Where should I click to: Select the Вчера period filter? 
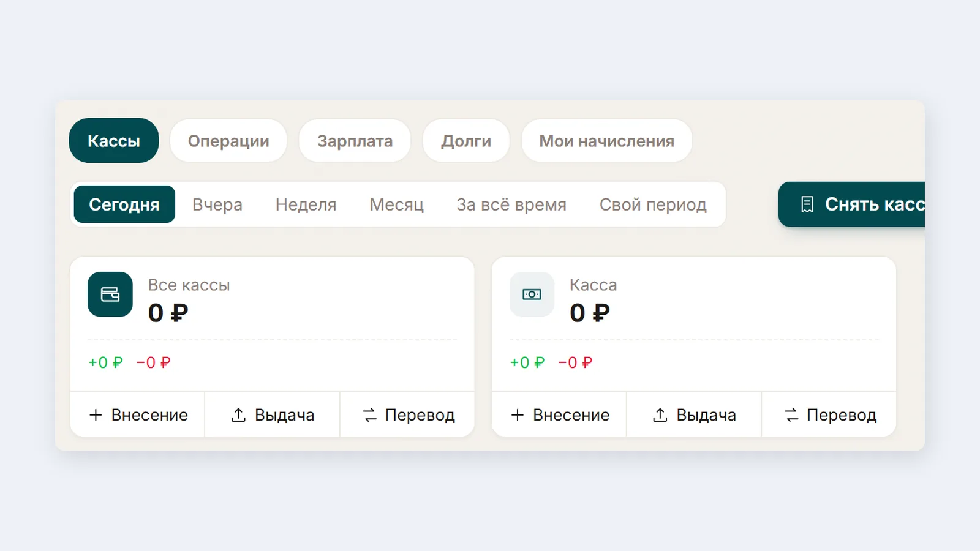click(x=217, y=204)
